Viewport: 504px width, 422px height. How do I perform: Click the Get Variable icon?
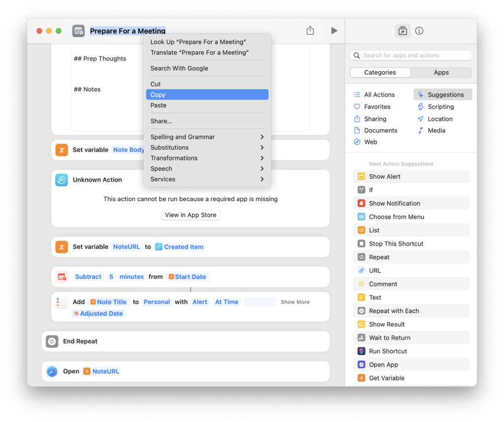(361, 378)
